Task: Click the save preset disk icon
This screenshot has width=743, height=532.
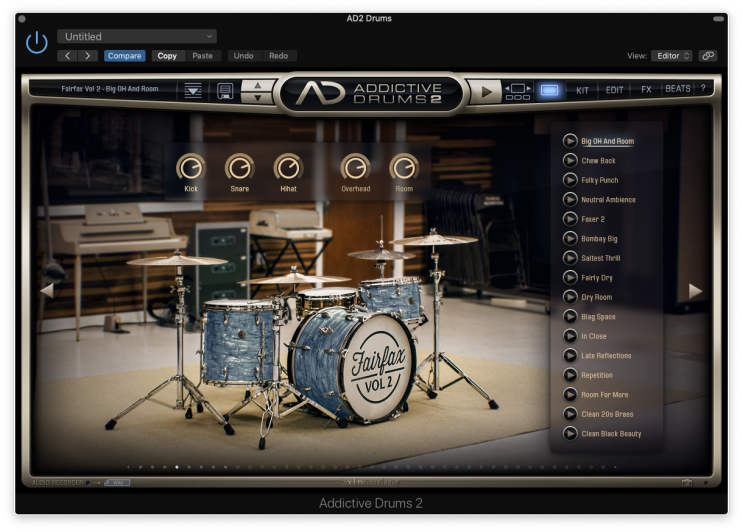Action: (x=225, y=90)
